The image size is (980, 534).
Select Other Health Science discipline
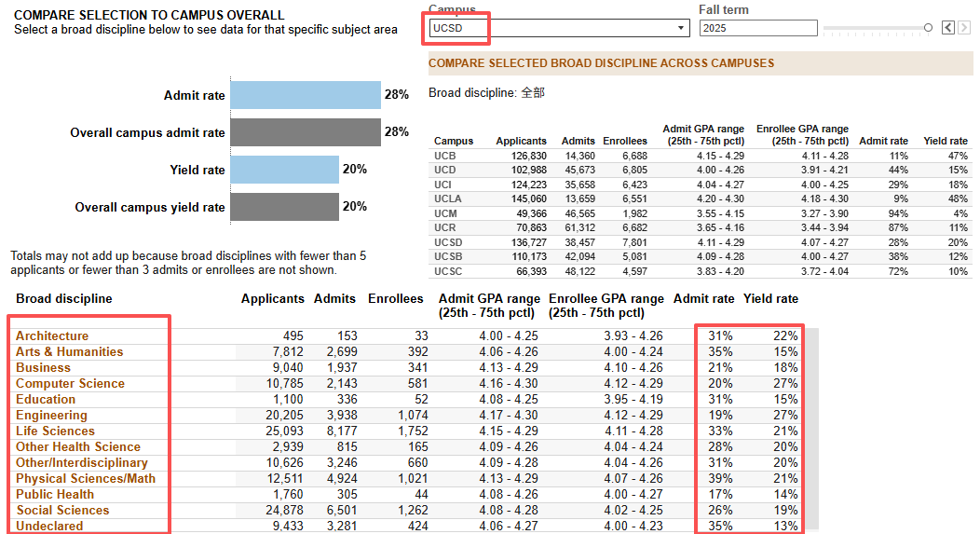(78, 446)
